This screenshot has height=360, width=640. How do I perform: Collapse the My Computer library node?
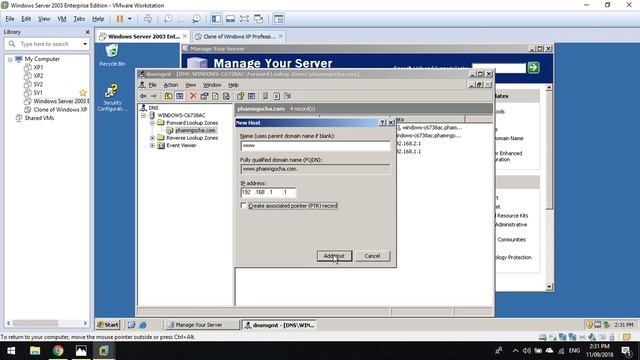10,60
